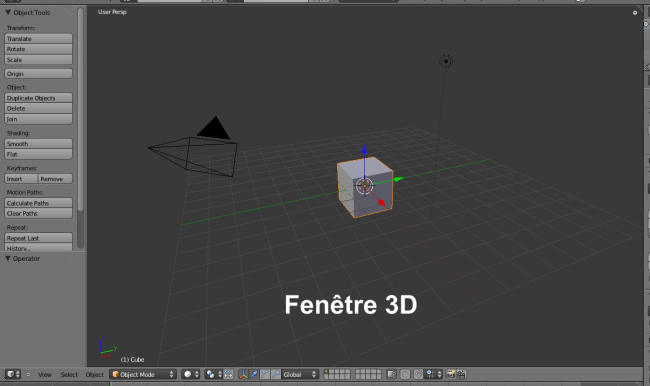The height and width of the screenshot is (386, 650).
Task: Click the green Y-axis manipulator arrow
Action: (x=398, y=179)
